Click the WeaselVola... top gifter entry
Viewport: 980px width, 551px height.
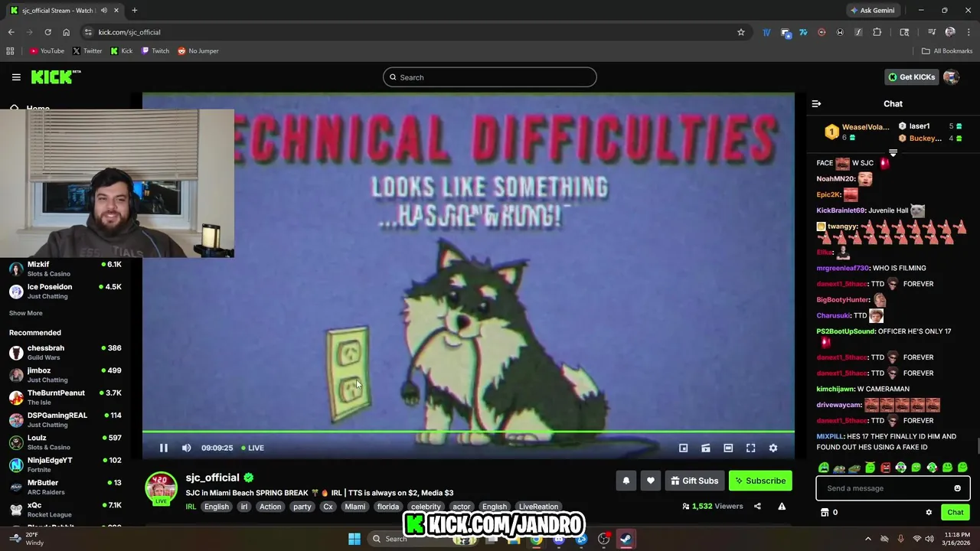857,132
